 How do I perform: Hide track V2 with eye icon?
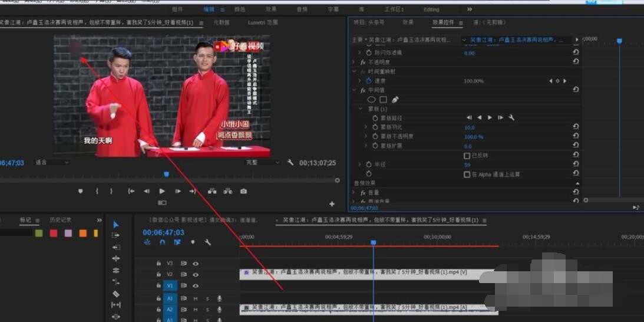196,274
